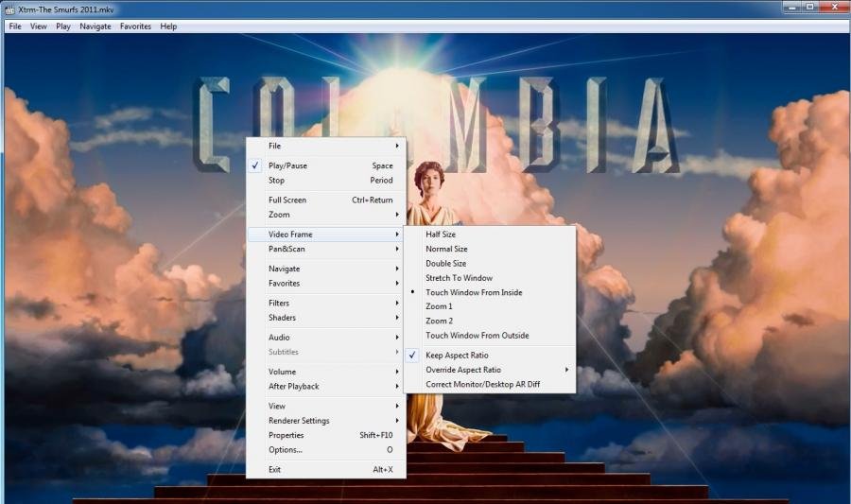This screenshot has width=851, height=504.
Task: Open the Video Frame submenu entry
Action: 325,235
